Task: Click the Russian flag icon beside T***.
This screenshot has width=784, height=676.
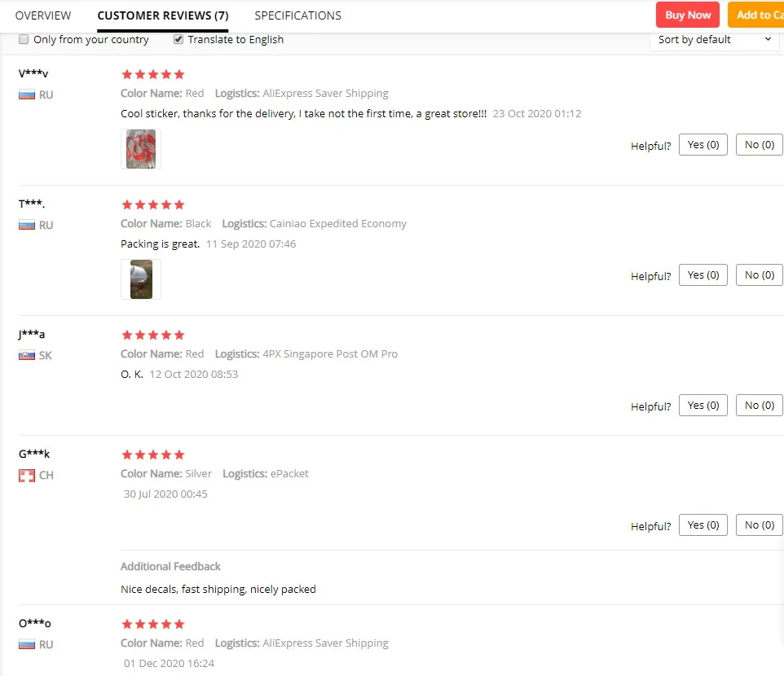Action: pyautogui.click(x=27, y=225)
